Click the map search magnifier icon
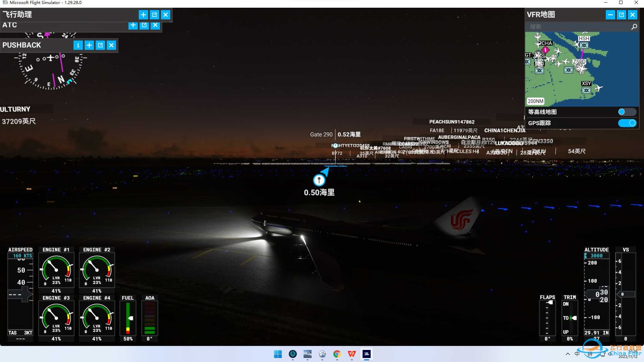644x362 pixels. tap(634, 27)
